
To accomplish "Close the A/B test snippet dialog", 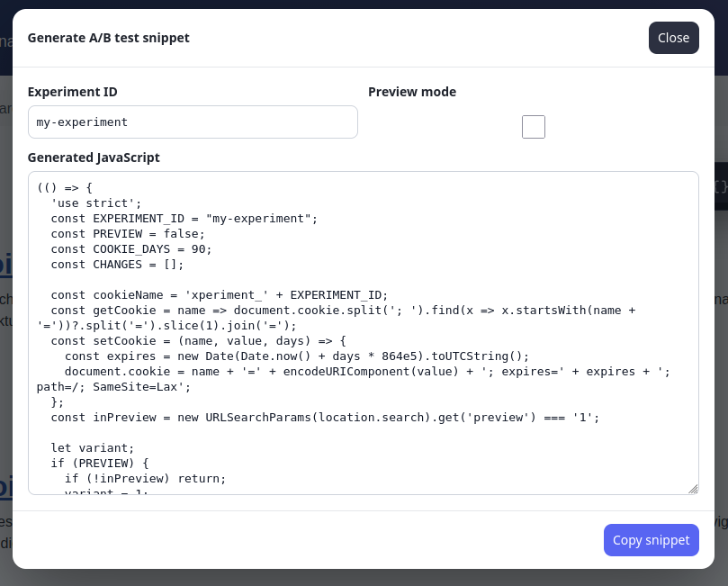I will [673, 38].
